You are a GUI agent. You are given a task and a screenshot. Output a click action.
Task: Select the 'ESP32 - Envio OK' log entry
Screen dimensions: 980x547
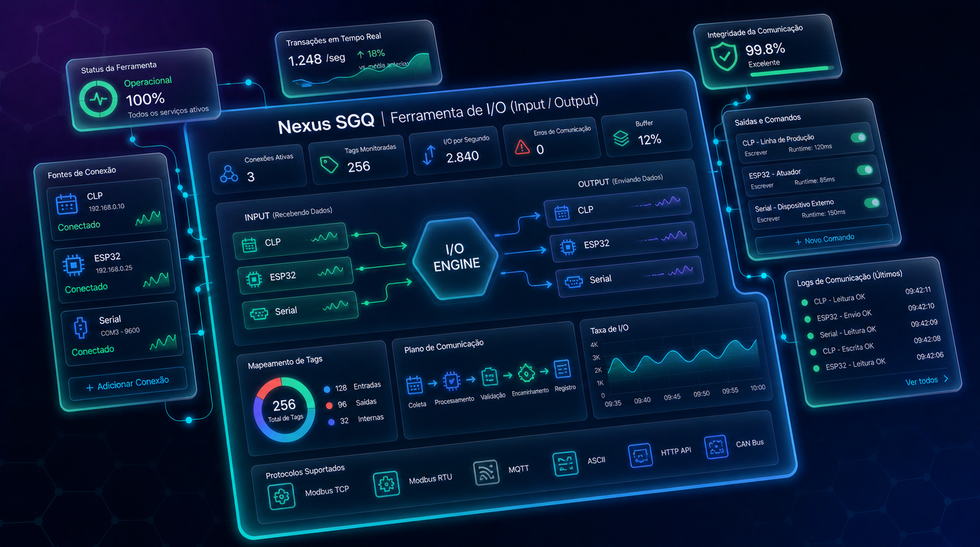point(870,312)
